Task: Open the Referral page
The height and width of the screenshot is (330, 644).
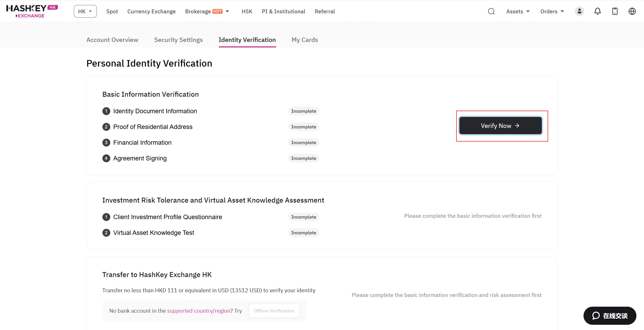Action: [x=325, y=11]
